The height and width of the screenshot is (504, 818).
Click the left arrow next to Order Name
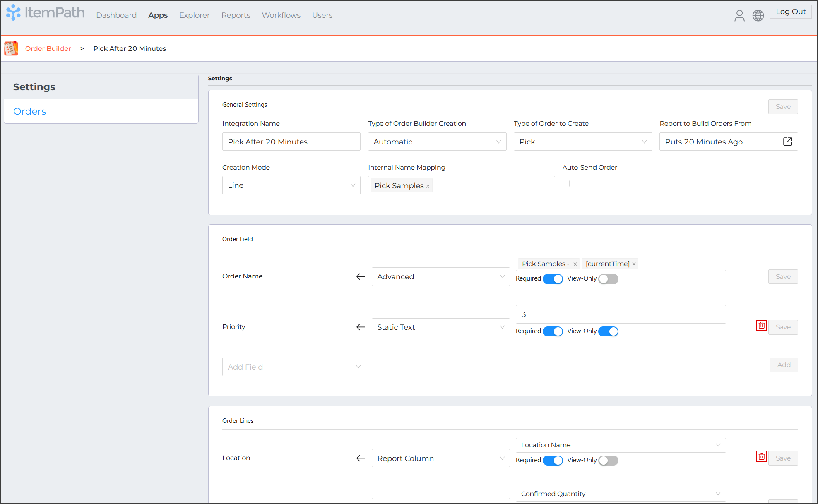coord(361,276)
